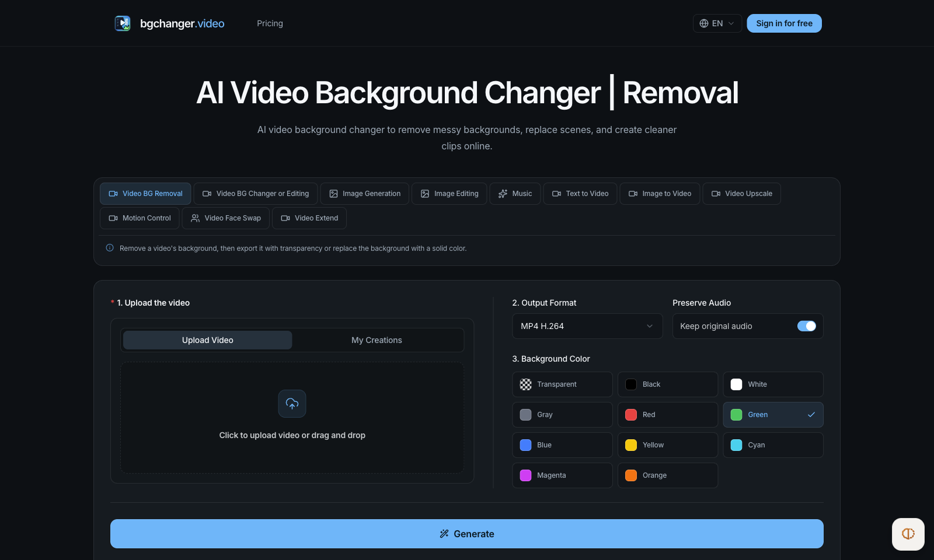Select the Orange background color
Viewport: 934px width, 560px height.
pos(668,475)
